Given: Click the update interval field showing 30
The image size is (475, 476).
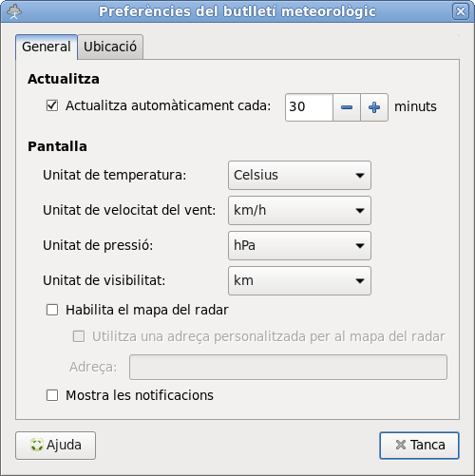Looking at the screenshot, I should pos(309,107).
